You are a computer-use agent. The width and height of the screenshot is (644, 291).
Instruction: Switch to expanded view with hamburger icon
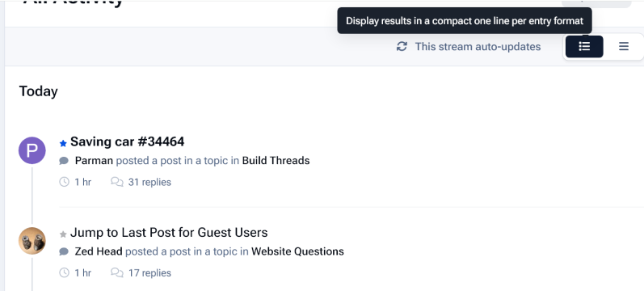[x=624, y=46]
